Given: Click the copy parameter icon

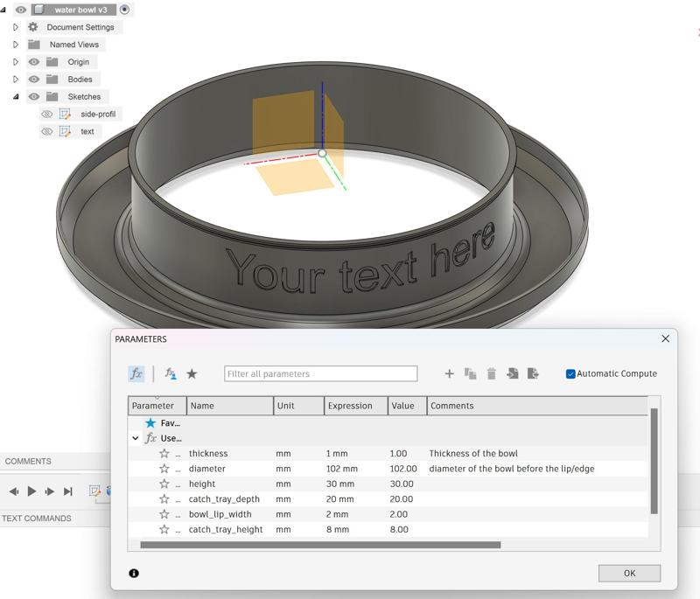Looking at the screenshot, I should 470,373.
